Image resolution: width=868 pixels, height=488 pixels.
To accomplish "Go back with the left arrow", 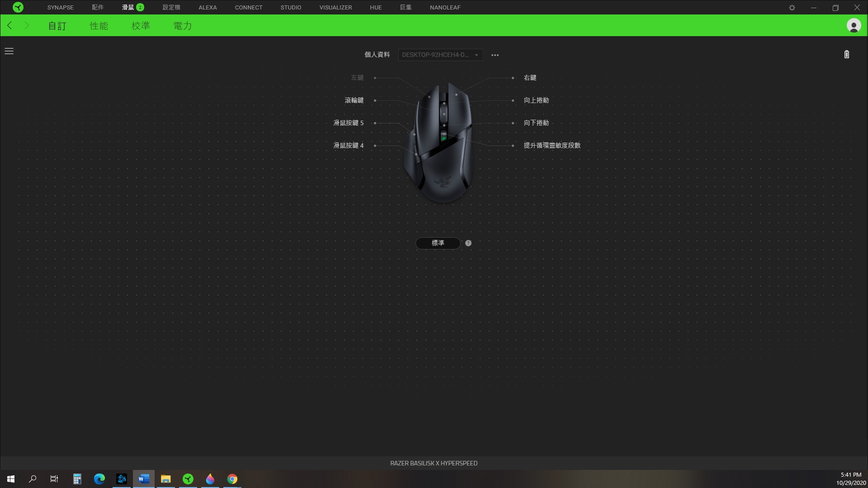I will (x=10, y=26).
